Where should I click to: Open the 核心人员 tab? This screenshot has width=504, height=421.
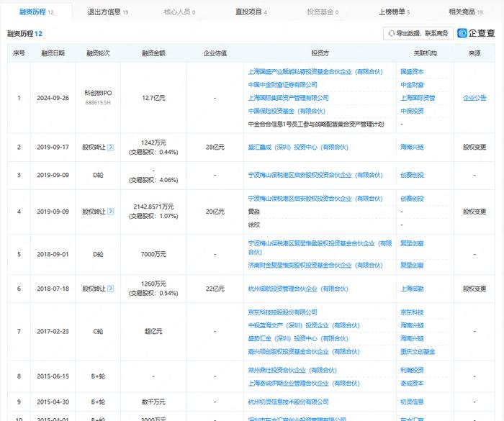tap(179, 12)
